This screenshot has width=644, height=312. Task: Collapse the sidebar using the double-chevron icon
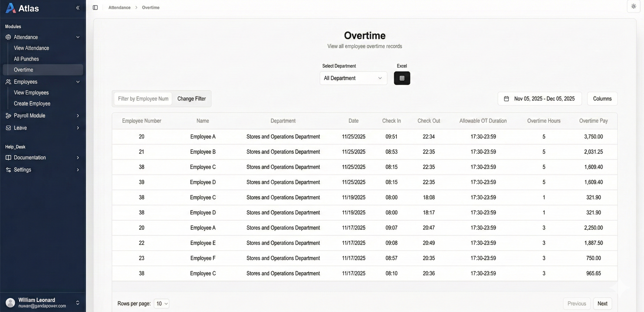tap(77, 8)
